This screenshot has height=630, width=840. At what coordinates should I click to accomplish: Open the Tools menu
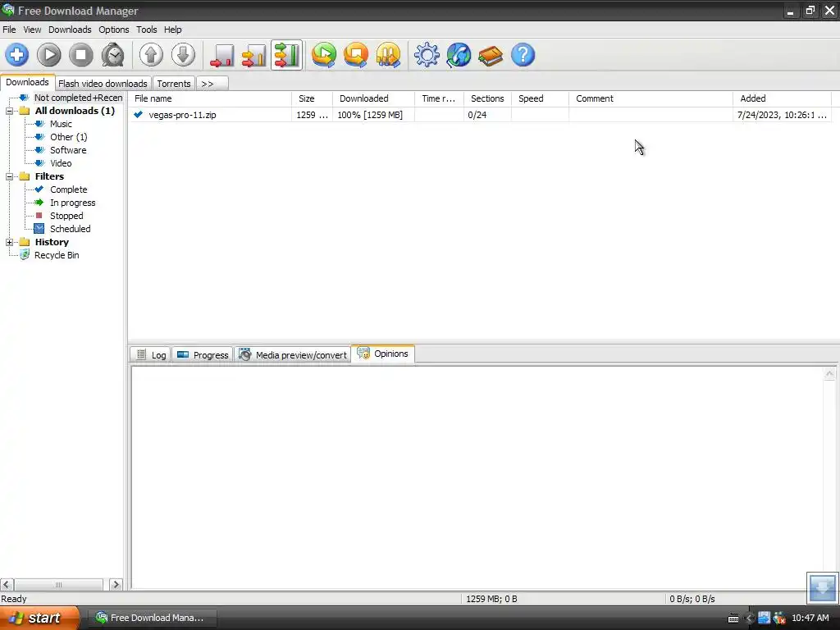(146, 30)
